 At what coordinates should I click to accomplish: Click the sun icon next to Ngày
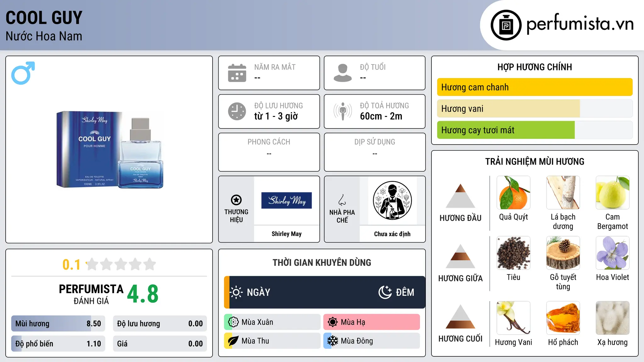[x=236, y=292]
